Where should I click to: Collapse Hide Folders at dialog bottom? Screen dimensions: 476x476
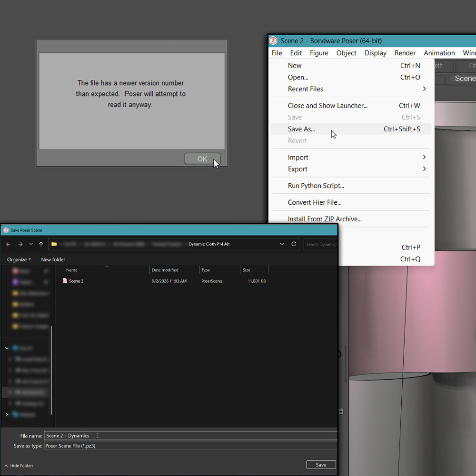point(19,466)
